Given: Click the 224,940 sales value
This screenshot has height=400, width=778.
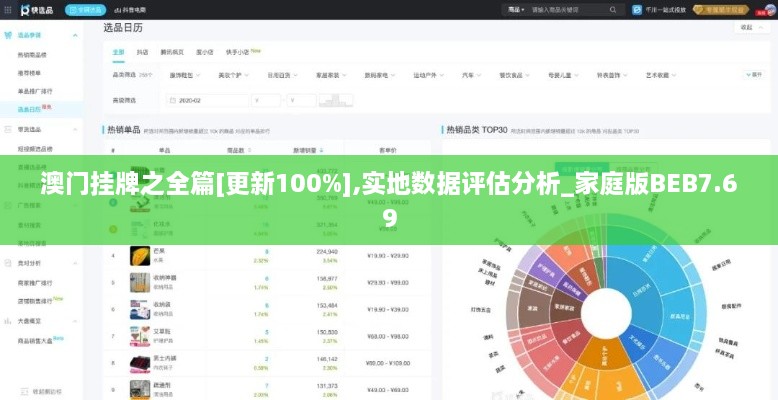Looking at the screenshot, I should 327,252.
